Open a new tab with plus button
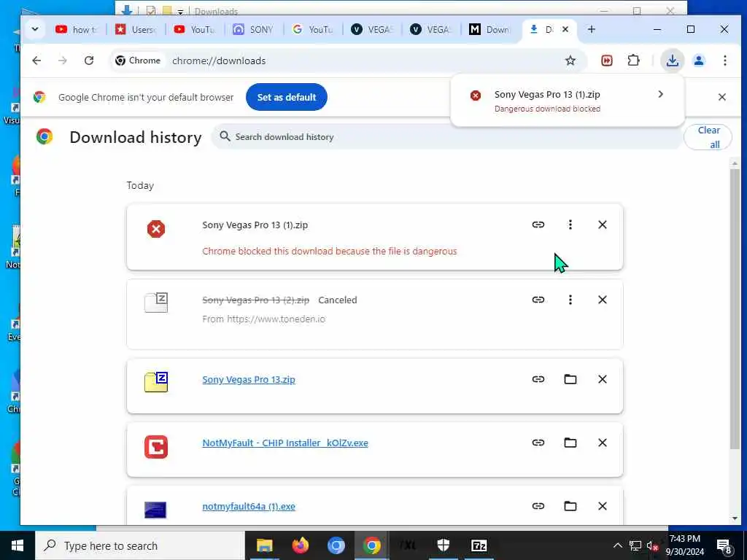The image size is (747, 560). coord(591,29)
